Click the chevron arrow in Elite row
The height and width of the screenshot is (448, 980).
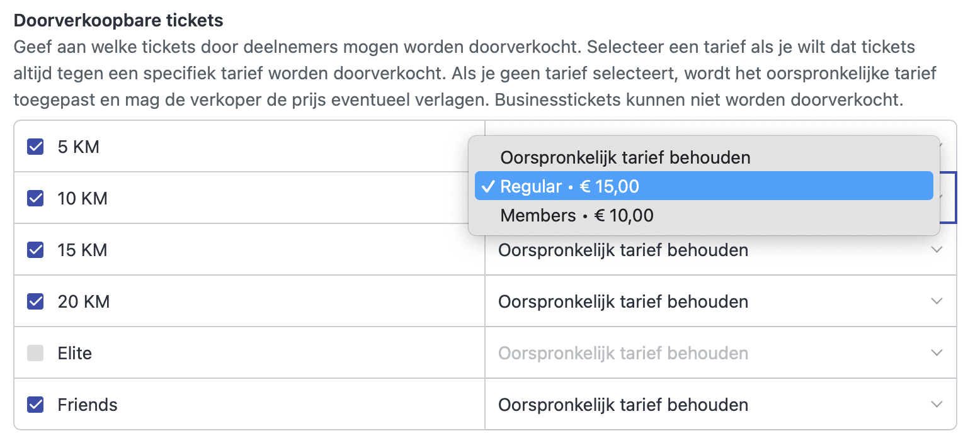(937, 353)
